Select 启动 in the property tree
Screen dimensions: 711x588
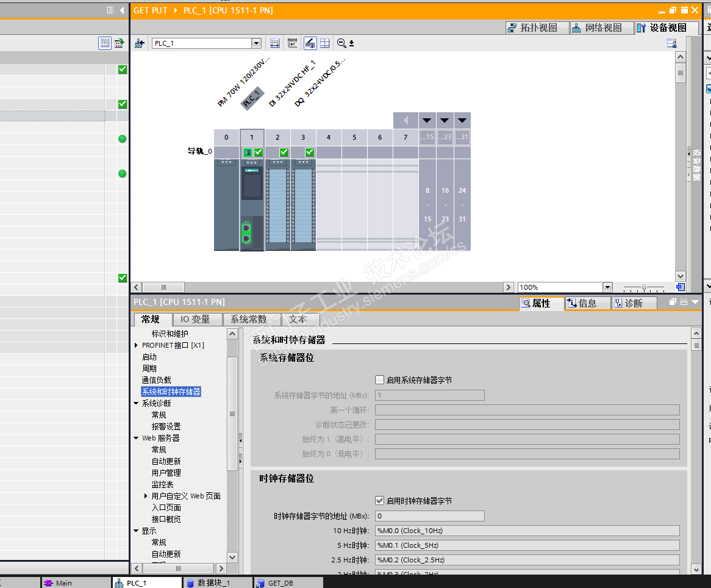click(x=149, y=357)
